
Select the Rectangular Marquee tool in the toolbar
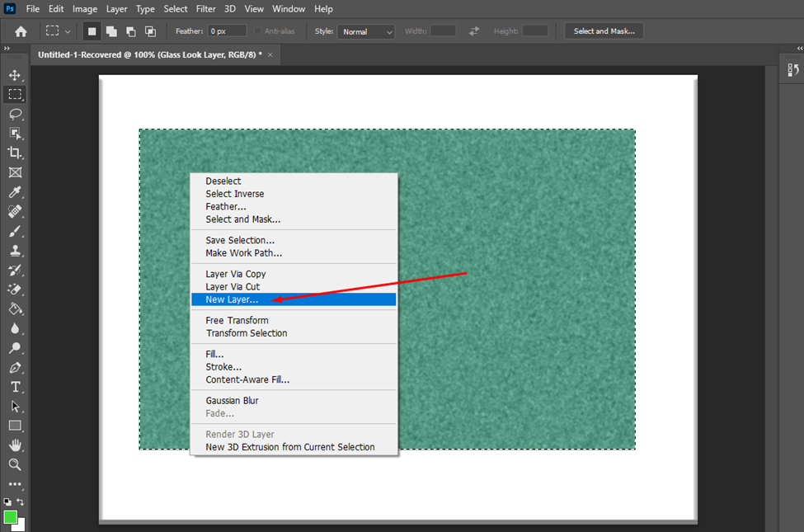(15, 94)
